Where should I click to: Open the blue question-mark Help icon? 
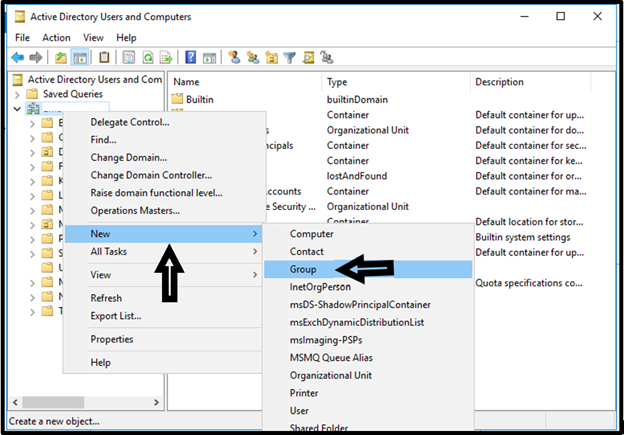[191, 57]
